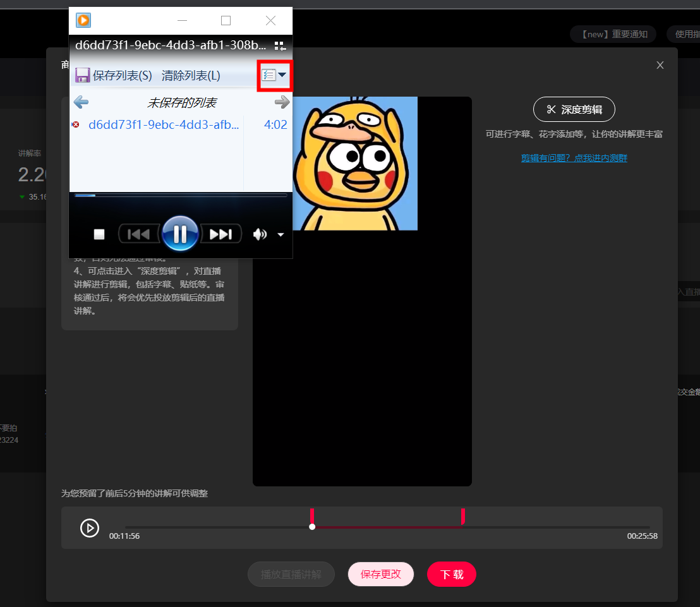Mute the Media Player volume

pos(260,234)
